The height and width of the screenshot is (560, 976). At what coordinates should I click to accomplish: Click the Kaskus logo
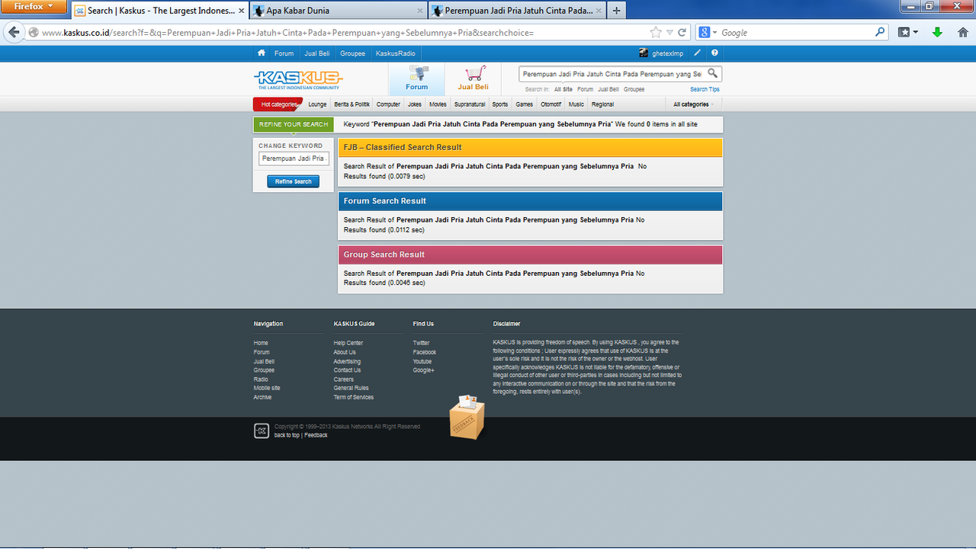point(298,79)
